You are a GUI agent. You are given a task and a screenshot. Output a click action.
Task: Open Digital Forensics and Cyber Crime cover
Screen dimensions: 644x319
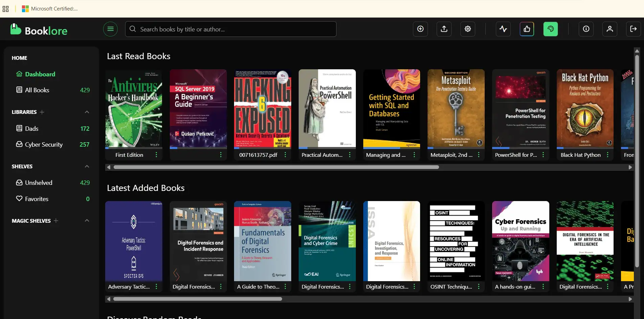click(x=327, y=241)
